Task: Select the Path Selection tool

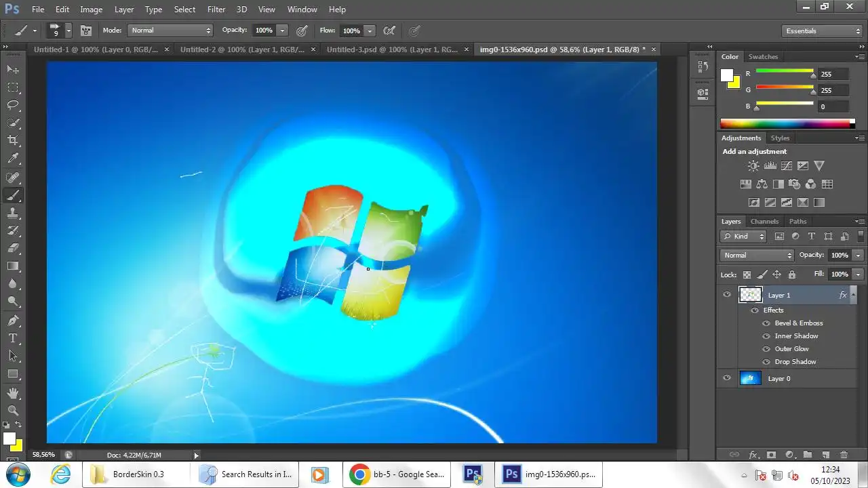Action: [13, 356]
